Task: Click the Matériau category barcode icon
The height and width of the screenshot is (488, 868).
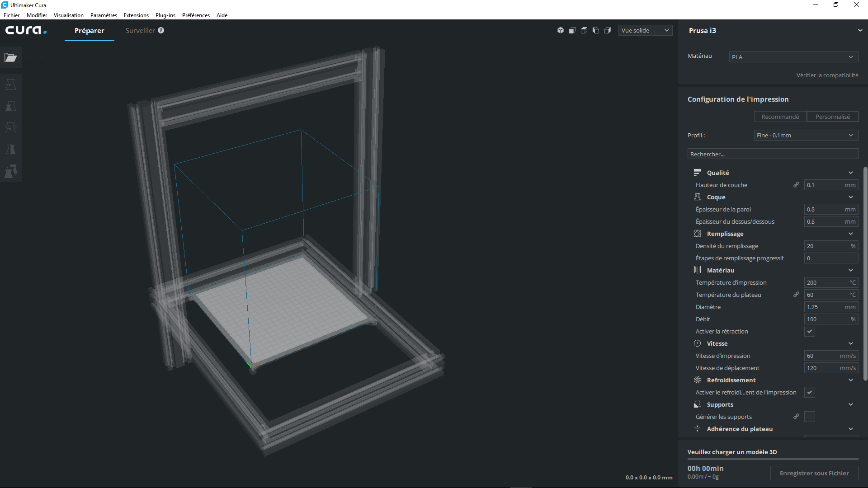Action: click(697, 270)
